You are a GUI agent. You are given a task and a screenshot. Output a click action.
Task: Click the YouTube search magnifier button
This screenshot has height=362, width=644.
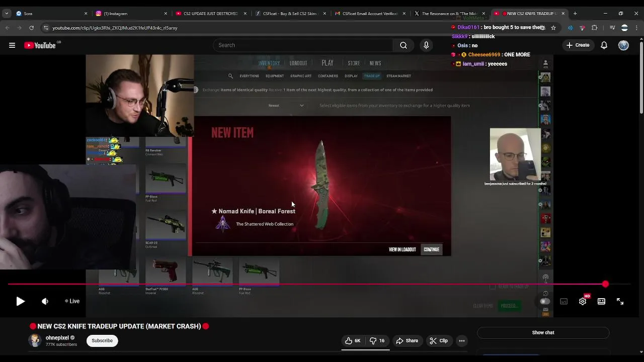[404, 45]
